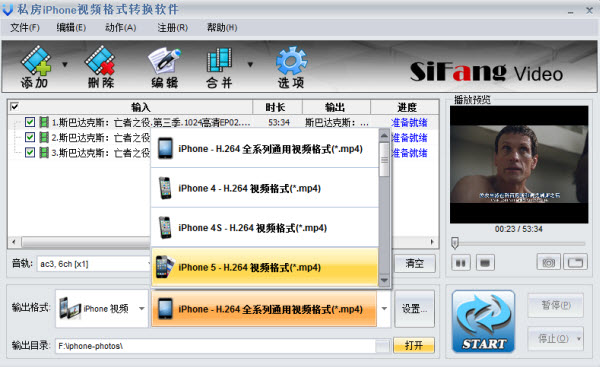Stop the preview playback
Image resolution: width=600 pixels, height=367 pixels.
tap(485, 263)
